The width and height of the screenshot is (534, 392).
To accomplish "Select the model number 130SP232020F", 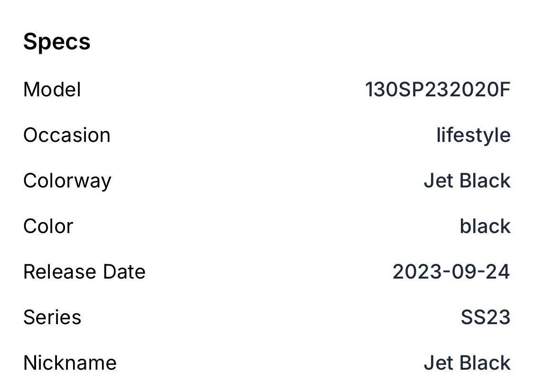I will [437, 90].
